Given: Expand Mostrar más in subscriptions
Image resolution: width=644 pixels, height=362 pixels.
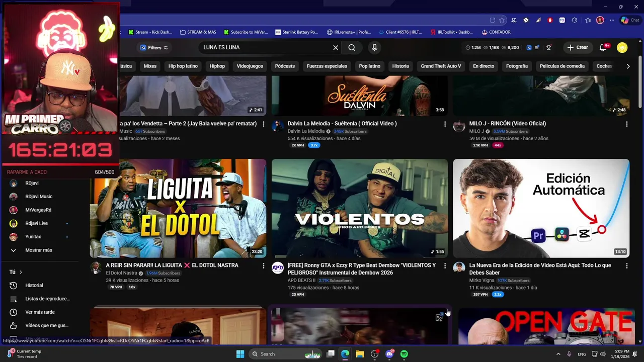Looking at the screenshot, I should [38, 250].
